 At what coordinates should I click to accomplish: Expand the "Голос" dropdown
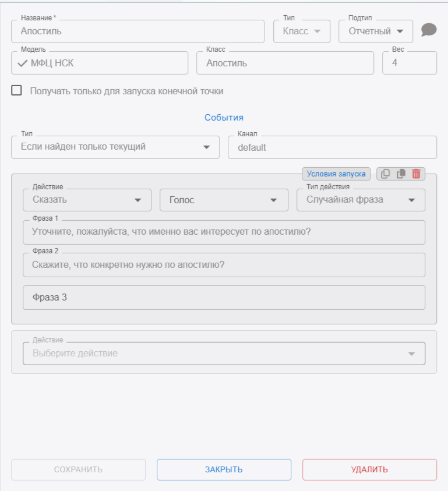[224, 200]
